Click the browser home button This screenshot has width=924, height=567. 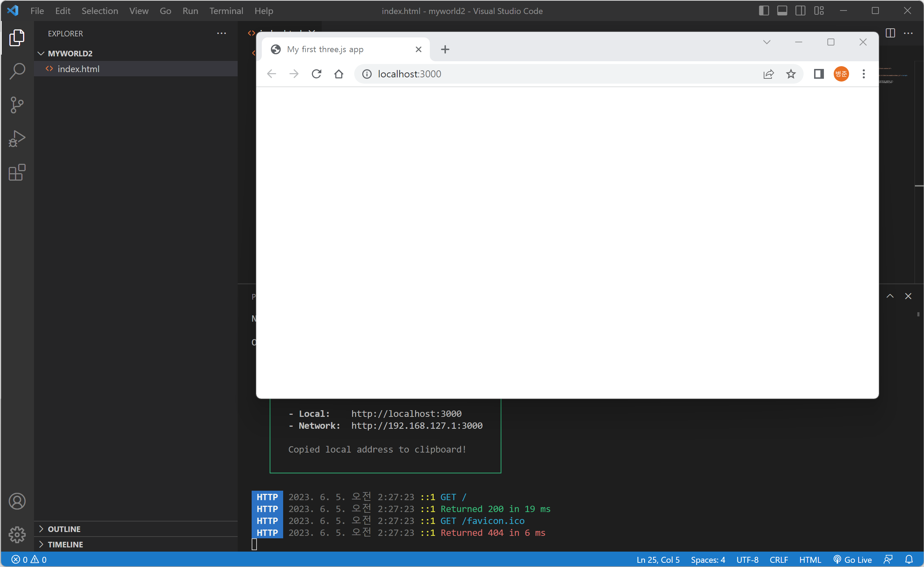pyautogui.click(x=339, y=74)
